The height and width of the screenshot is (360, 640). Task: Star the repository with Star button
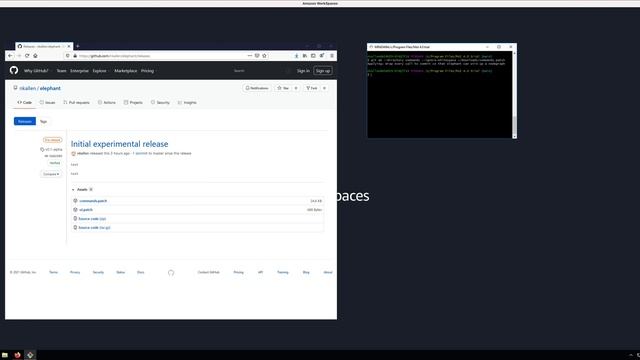tap(283, 88)
